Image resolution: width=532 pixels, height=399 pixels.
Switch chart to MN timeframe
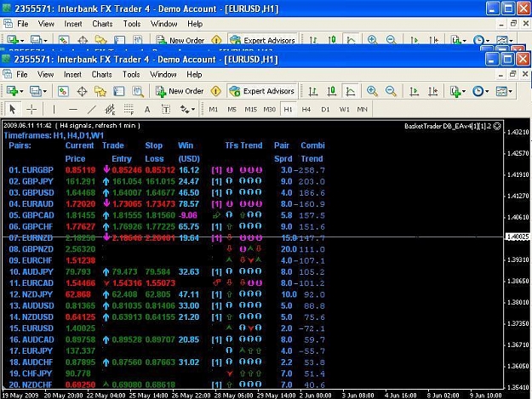363,110
